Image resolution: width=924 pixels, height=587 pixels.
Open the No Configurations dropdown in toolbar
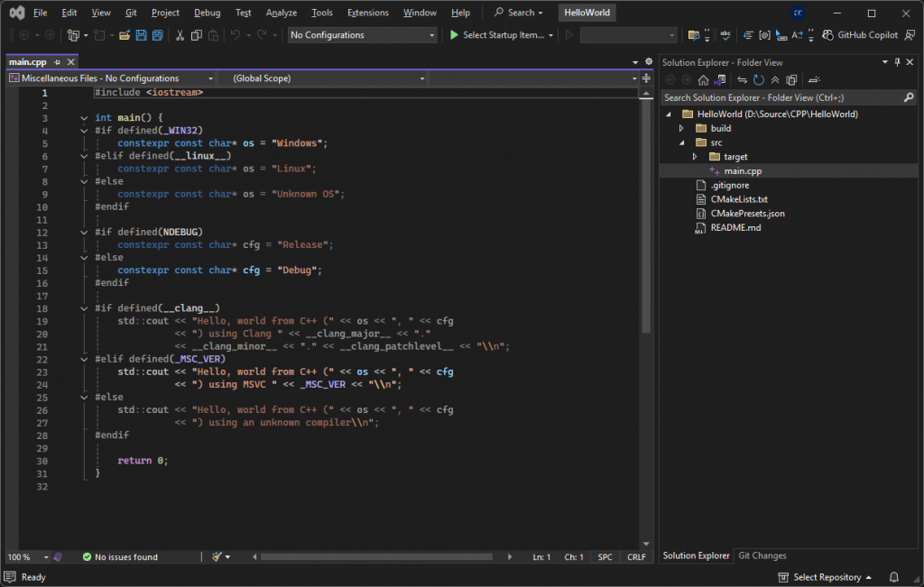tap(362, 35)
